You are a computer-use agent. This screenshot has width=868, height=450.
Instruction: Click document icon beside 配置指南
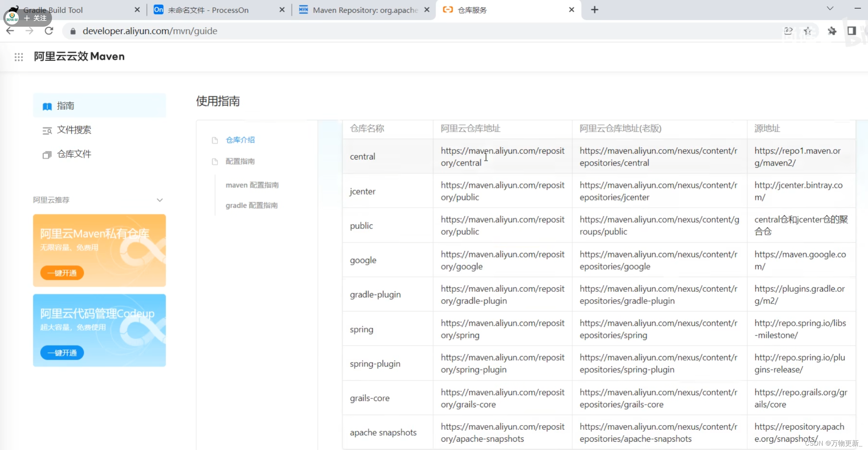(215, 161)
